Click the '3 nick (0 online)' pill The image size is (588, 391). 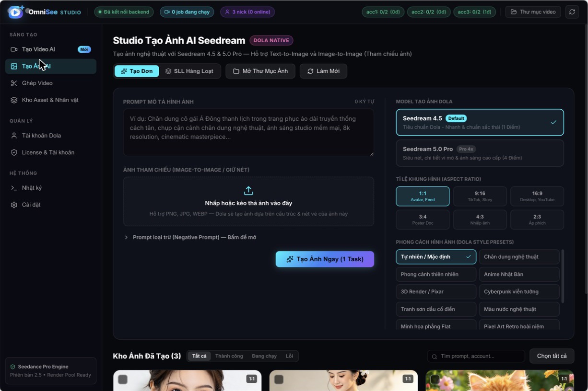pyautogui.click(x=247, y=12)
